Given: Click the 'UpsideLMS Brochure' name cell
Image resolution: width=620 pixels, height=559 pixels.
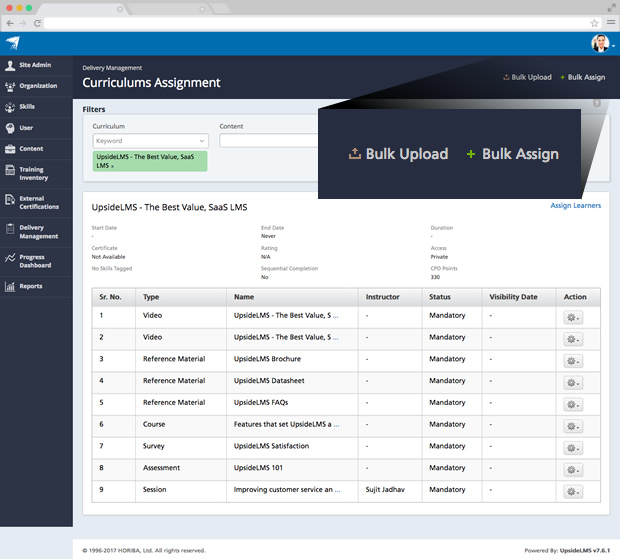Looking at the screenshot, I should (267, 359).
